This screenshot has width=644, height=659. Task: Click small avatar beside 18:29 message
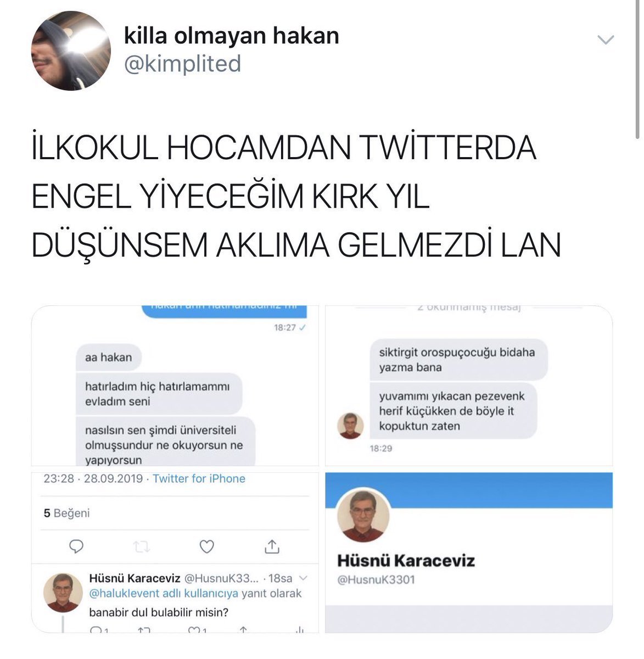coord(350,426)
